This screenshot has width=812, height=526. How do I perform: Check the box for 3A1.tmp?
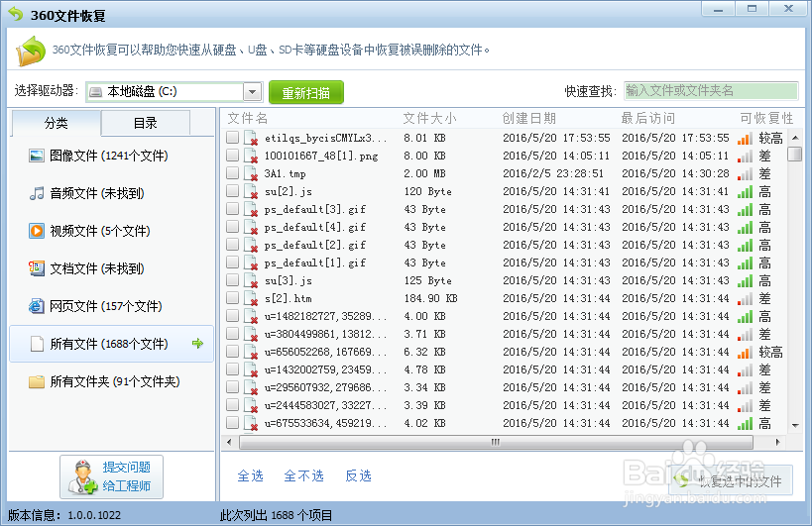click(233, 172)
